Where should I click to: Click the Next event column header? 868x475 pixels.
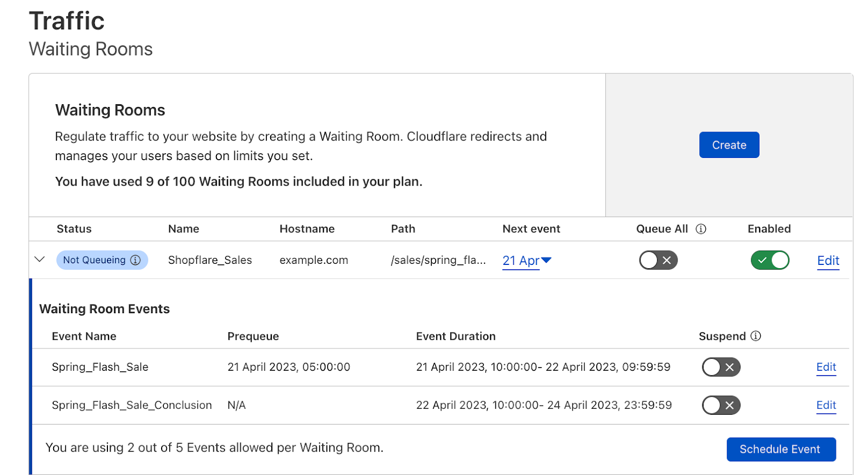[x=531, y=229]
